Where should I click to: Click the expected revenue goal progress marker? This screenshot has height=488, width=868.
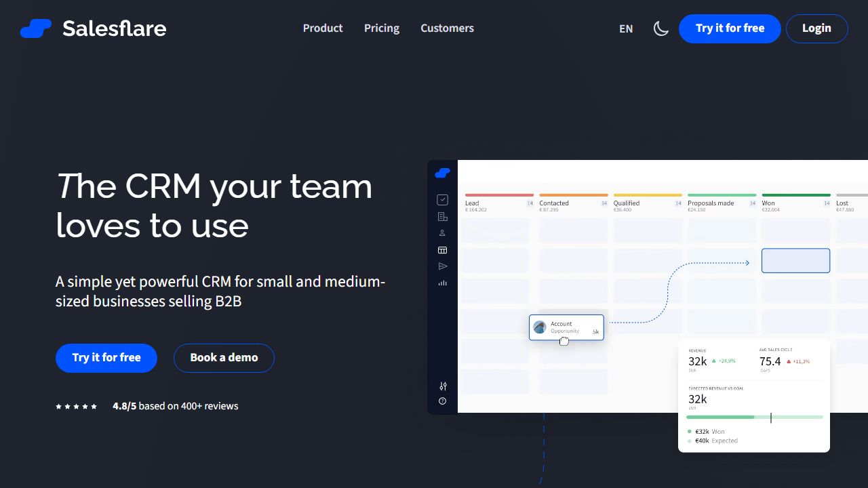[772, 418]
